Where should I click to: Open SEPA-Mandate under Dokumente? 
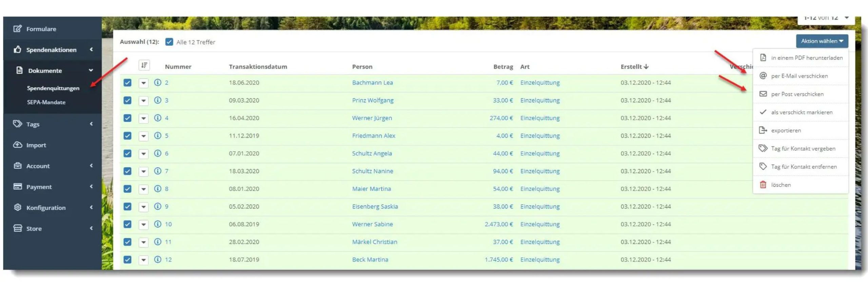tap(46, 102)
